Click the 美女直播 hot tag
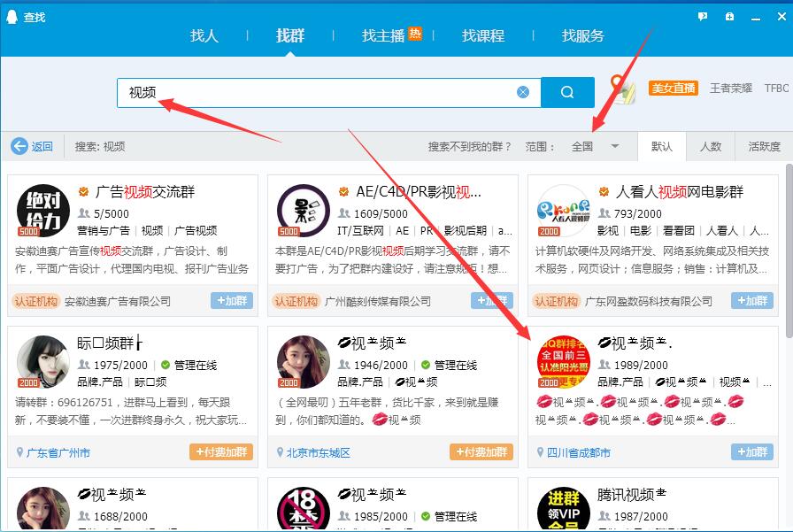The height and width of the screenshot is (532, 793). (674, 89)
